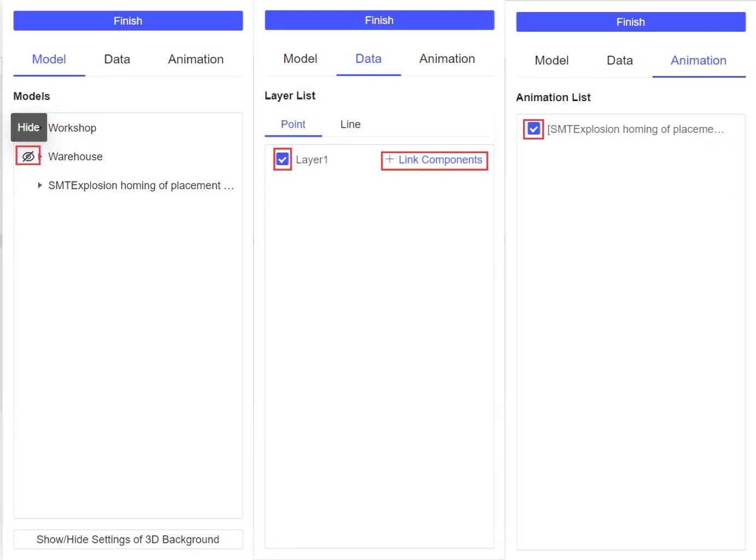Select the Warehouse model name

[x=75, y=156]
